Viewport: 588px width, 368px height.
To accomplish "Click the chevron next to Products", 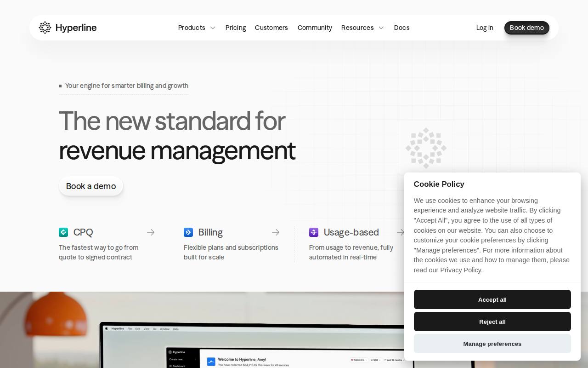I will 213,28.
